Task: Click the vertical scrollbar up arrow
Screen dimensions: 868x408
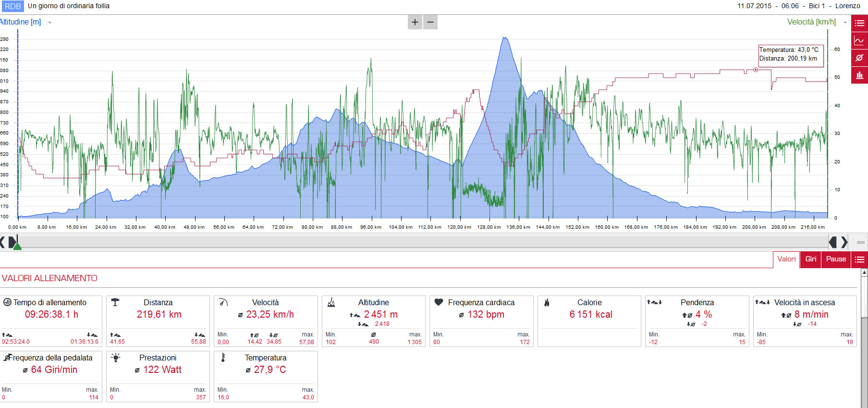Action: click(x=864, y=272)
